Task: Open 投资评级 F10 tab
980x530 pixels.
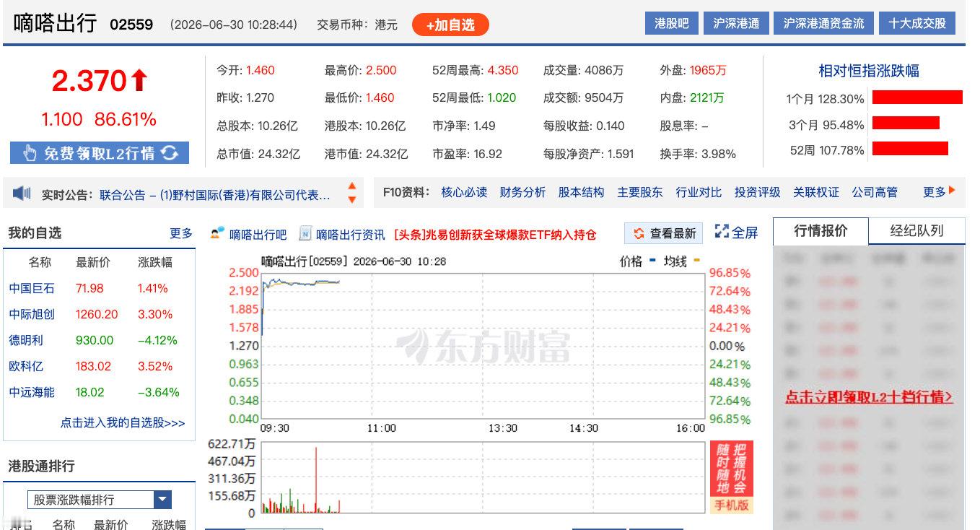Action: tap(757, 192)
